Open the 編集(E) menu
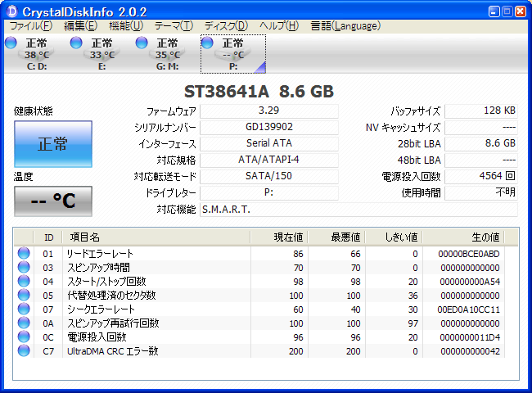Viewport: 532px width, 393px height. pos(81,26)
